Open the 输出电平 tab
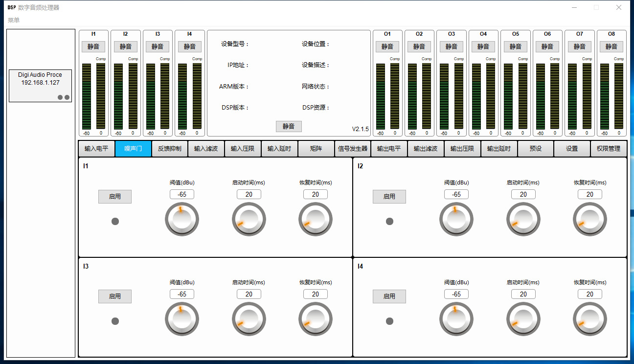Screen dimensions: 634x364 (x=389, y=149)
